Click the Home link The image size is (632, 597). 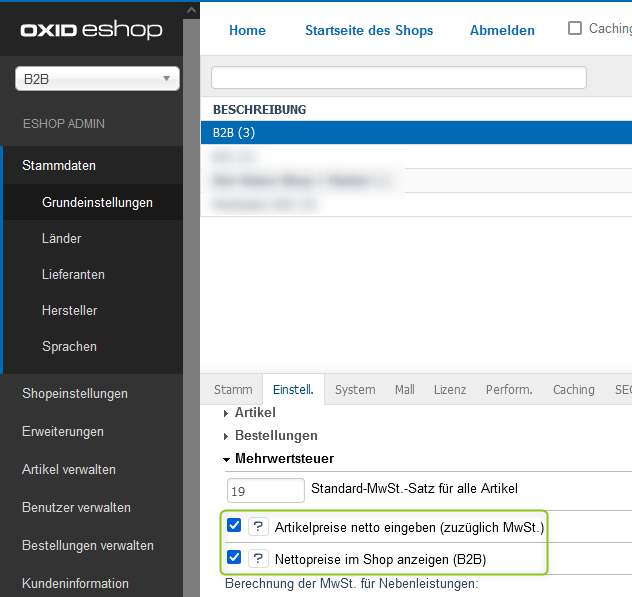coord(247,30)
